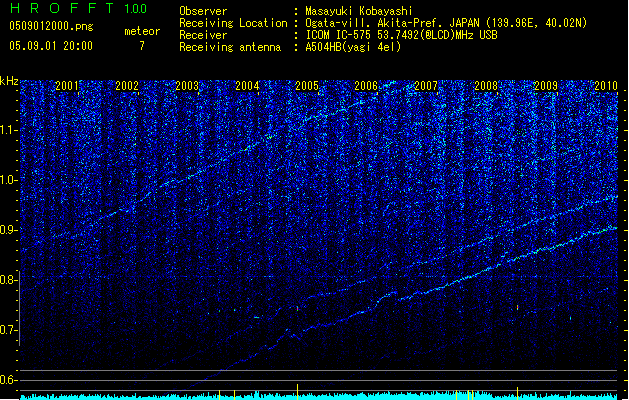Select the file name 0509012000.png

[x=51, y=27]
